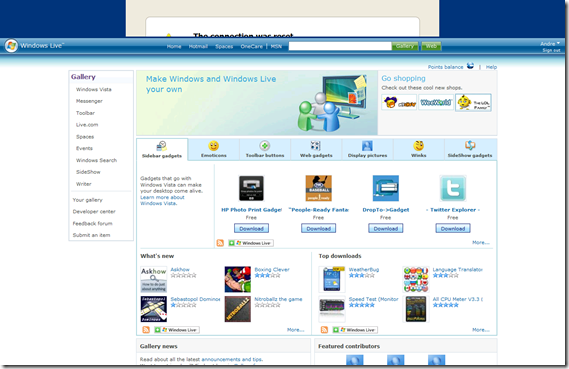Click the Nitroballz game thumbnail
Image resolution: width=569 pixels, height=369 pixels.
point(238,309)
